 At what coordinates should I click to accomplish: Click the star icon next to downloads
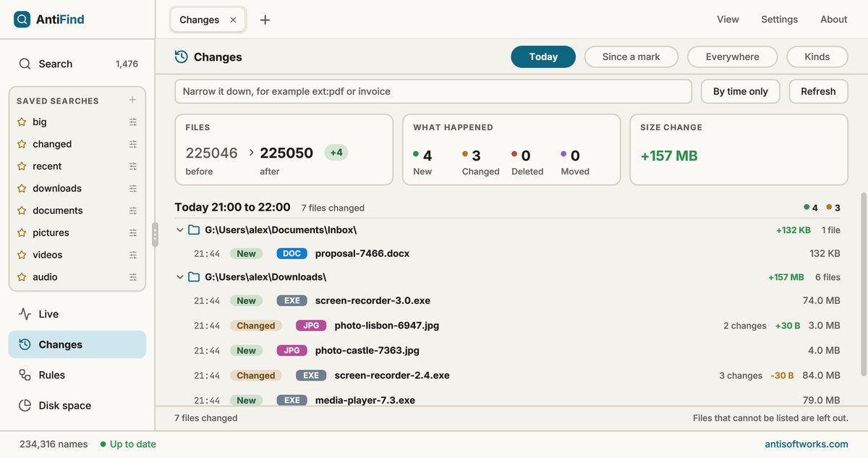22,189
